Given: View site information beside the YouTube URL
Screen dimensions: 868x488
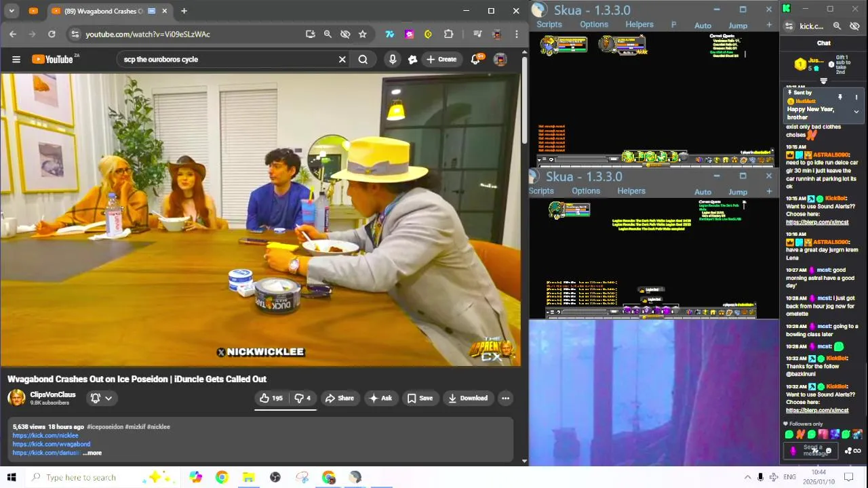Looking at the screenshot, I should [75, 34].
